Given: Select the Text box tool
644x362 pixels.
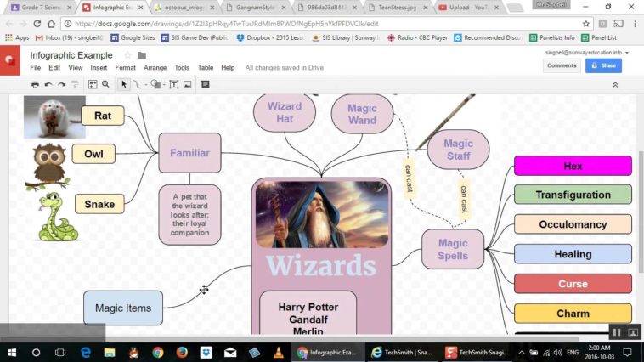Looking at the screenshot, I should click(173, 84).
